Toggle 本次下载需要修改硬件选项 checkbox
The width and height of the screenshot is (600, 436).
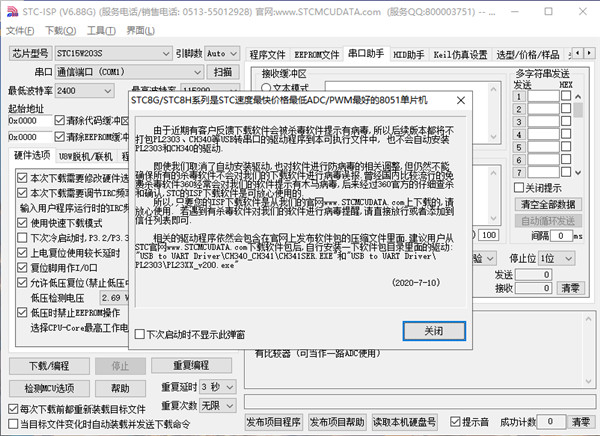pos(22,178)
